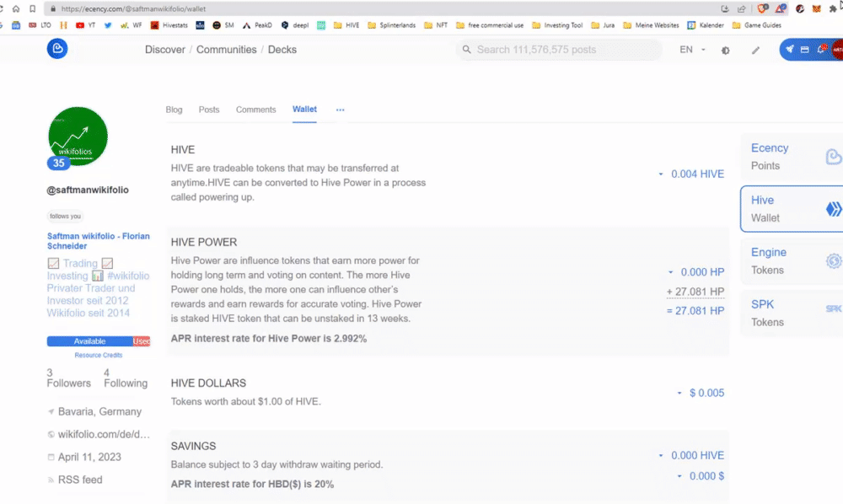Select Ecency Points wallet panel
Screen dimensions: 843x504
(792, 157)
